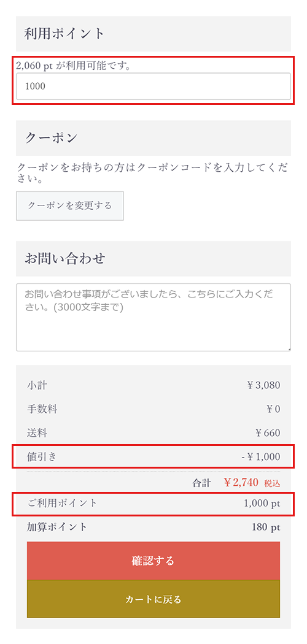
Task: Click the 値引き discount row
Action: (153, 456)
